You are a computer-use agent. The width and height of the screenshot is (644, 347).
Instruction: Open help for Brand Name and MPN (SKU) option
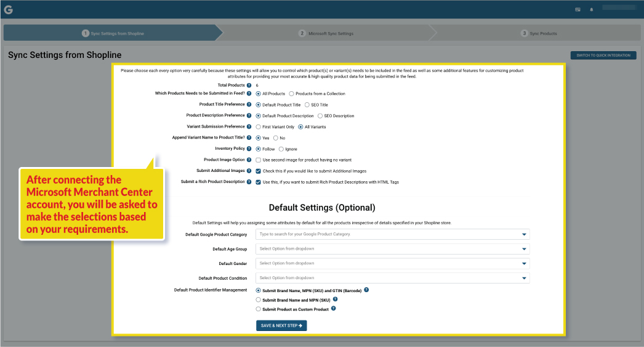pos(335,300)
